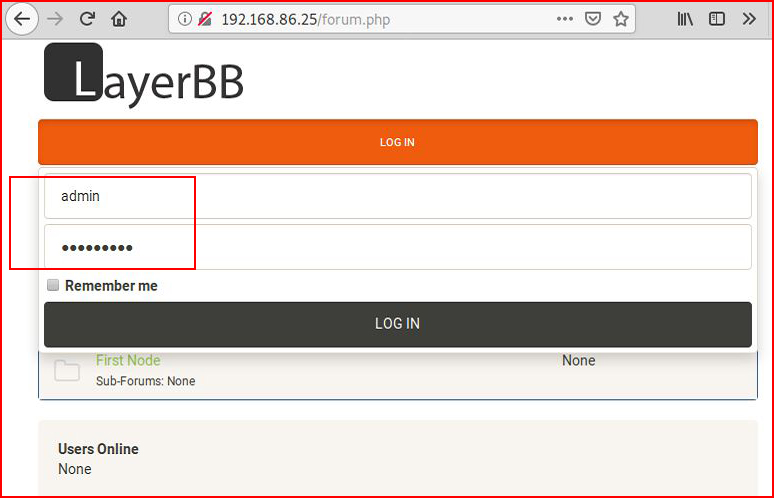Viewport: 774px width, 498px height.
Task: Open the browser home page
Action: (x=119, y=19)
